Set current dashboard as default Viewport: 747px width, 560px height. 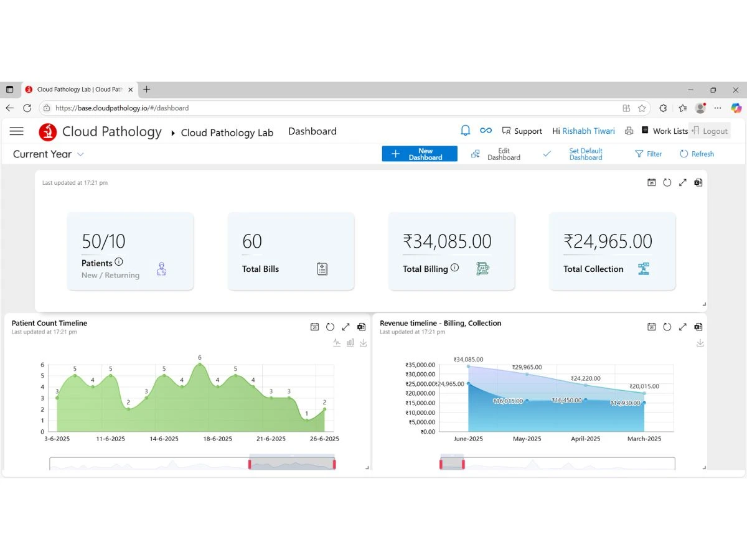(x=585, y=154)
